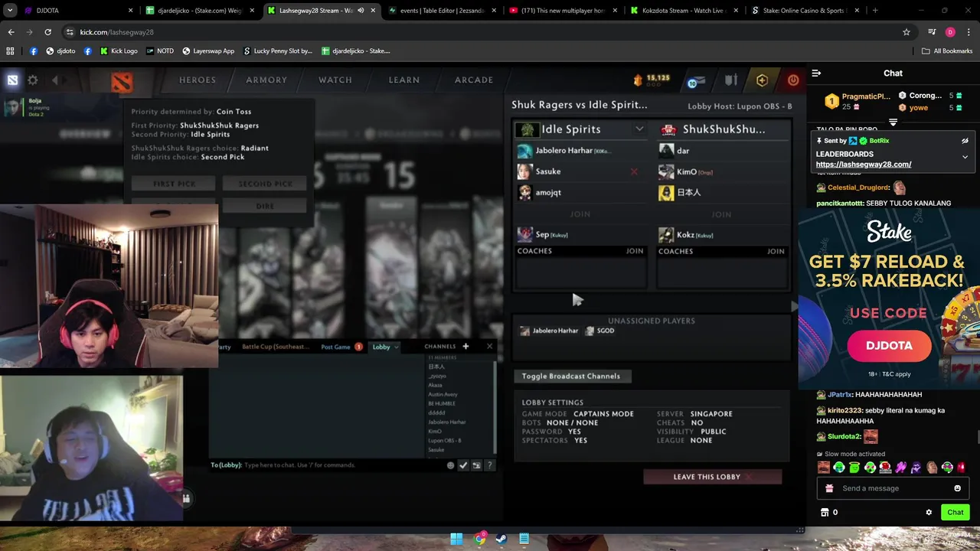Switch to Battle Cup chat tab

click(x=276, y=347)
